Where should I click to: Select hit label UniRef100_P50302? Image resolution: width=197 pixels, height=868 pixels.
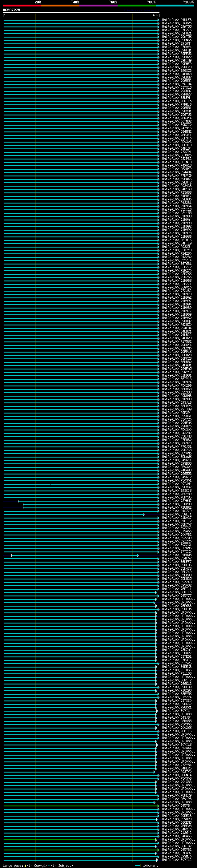pos(177,467)
